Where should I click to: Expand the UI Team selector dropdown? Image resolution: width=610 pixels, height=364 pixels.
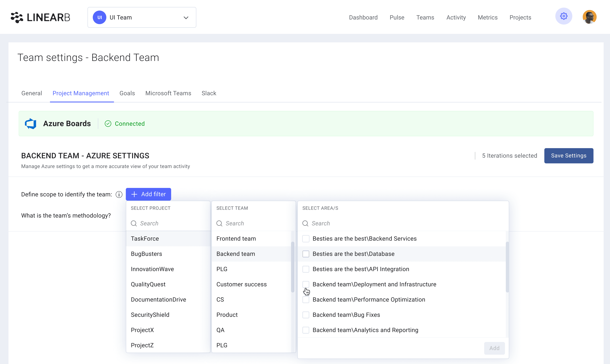pos(186,17)
